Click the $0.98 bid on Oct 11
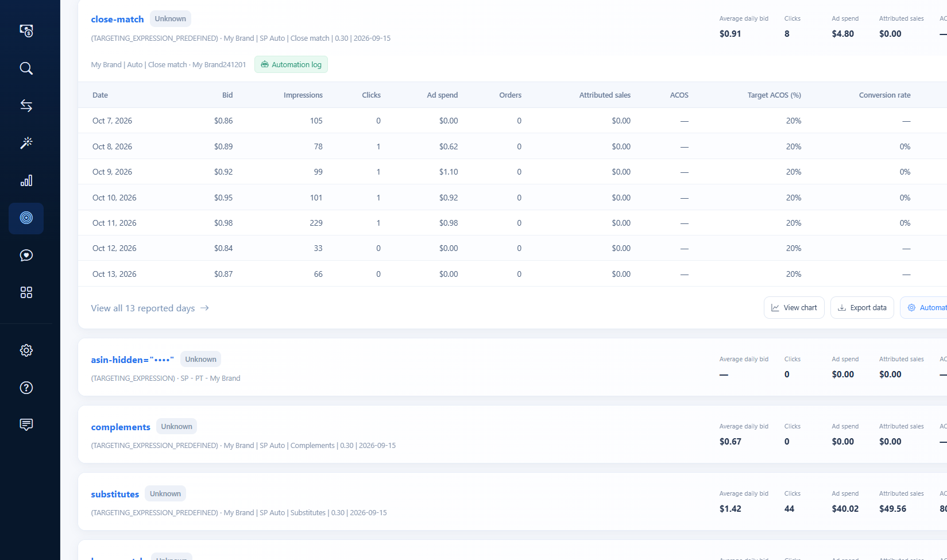 tap(223, 223)
